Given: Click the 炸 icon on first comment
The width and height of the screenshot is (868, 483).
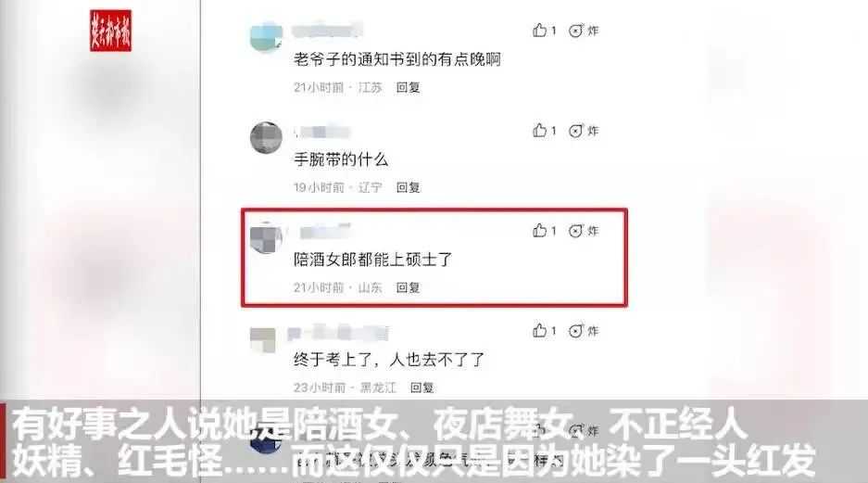Looking at the screenshot, I should click(x=584, y=31).
